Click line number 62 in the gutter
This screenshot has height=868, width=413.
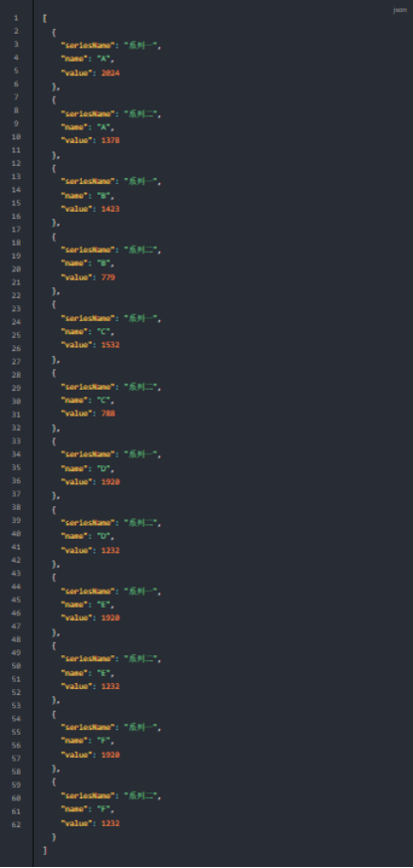16,824
